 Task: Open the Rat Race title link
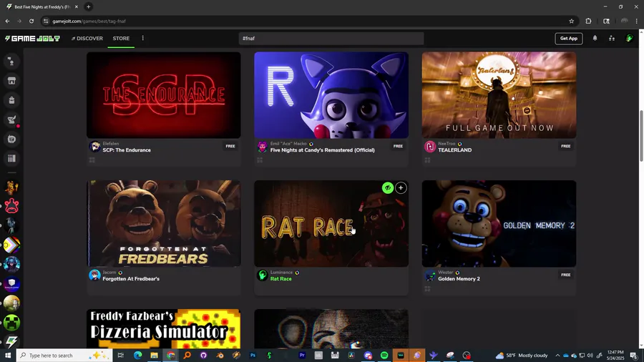(x=281, y=279)
